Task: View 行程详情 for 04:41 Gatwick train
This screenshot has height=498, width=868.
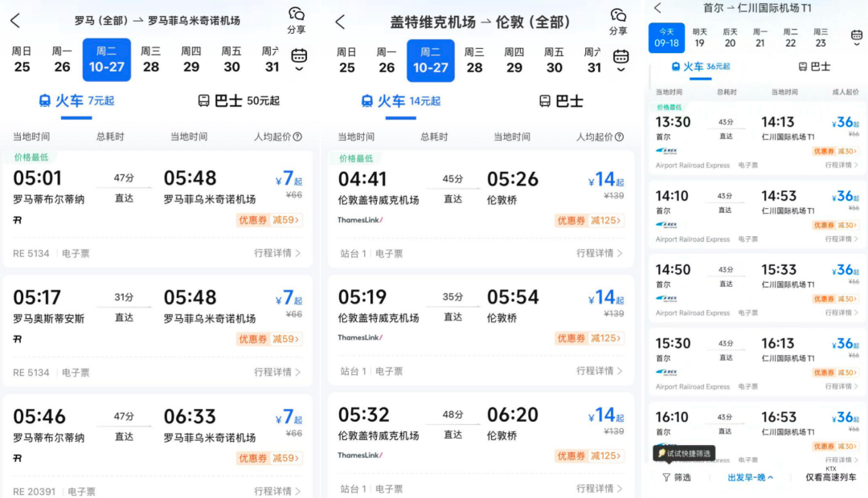Action: coord(600,253)
